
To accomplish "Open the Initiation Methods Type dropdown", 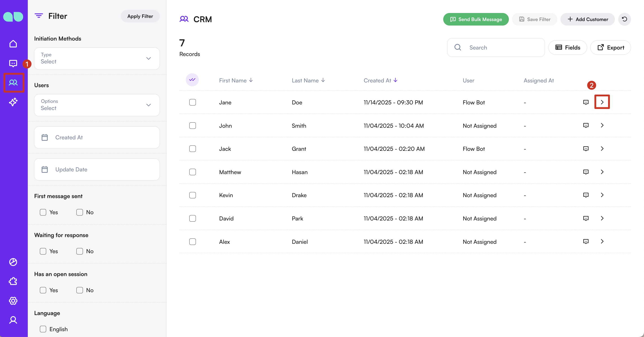I will (97, 58).
